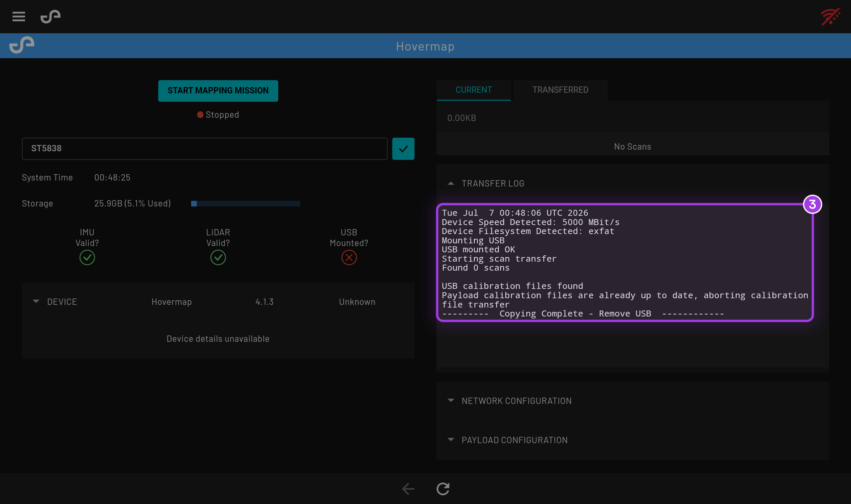The height and width of the screenshot is (504, 851).
Task: Click the logo in the blue Hovermap header
Action: point(22,45)
